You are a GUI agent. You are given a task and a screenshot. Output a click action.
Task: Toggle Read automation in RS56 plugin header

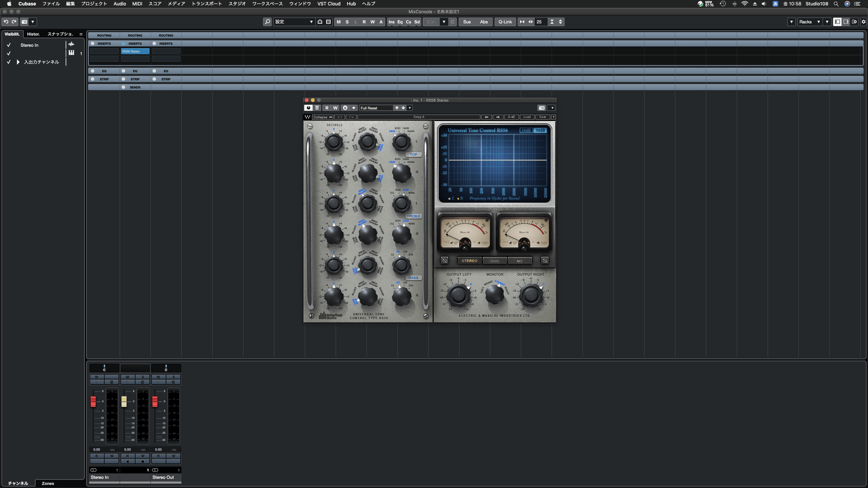[x=327, y=108]
